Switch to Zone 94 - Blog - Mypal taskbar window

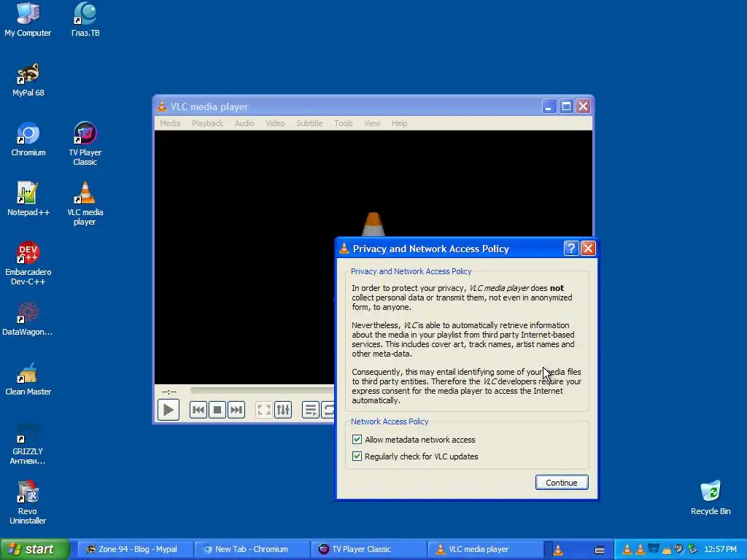[x=134, y=550]
